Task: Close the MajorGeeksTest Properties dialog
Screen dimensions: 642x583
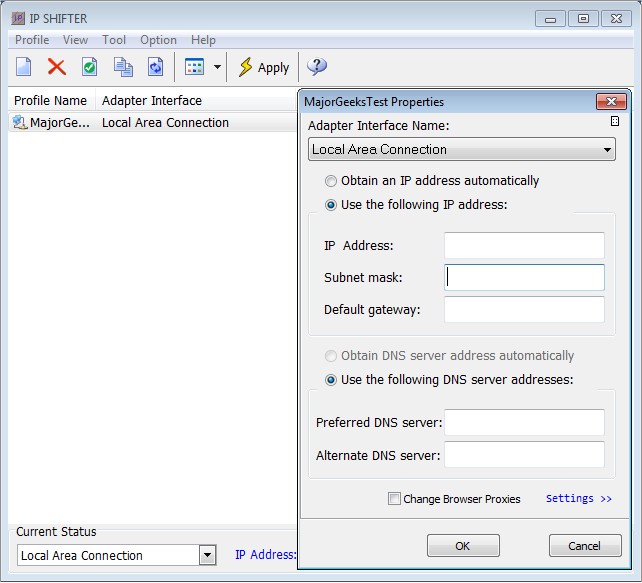Action: (x=611, y=101)
